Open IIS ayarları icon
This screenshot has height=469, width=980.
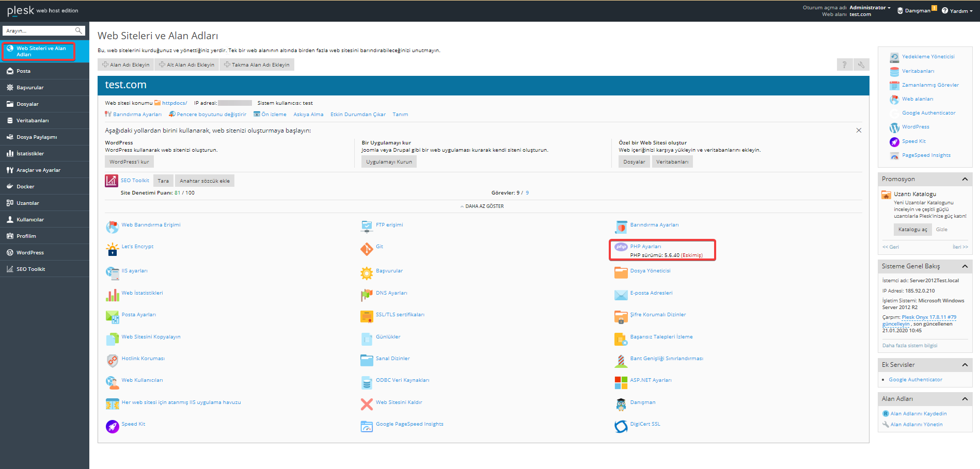[112, 272]
